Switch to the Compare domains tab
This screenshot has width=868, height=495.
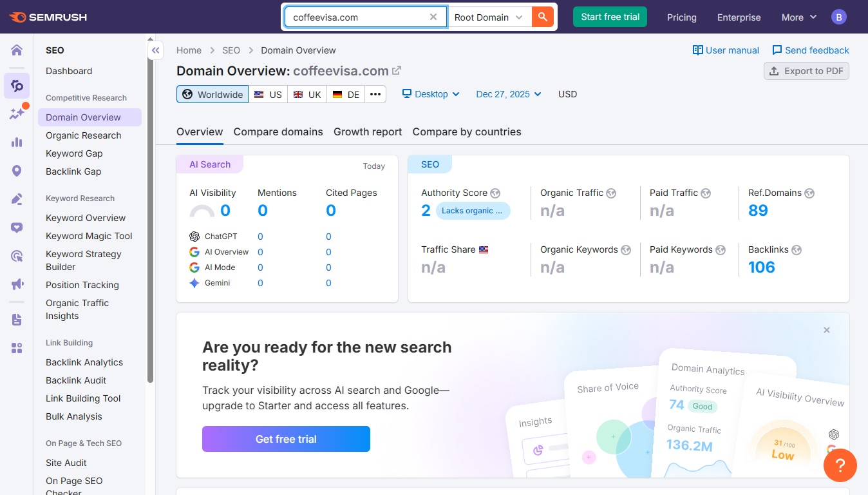click(x=278, y=132)
